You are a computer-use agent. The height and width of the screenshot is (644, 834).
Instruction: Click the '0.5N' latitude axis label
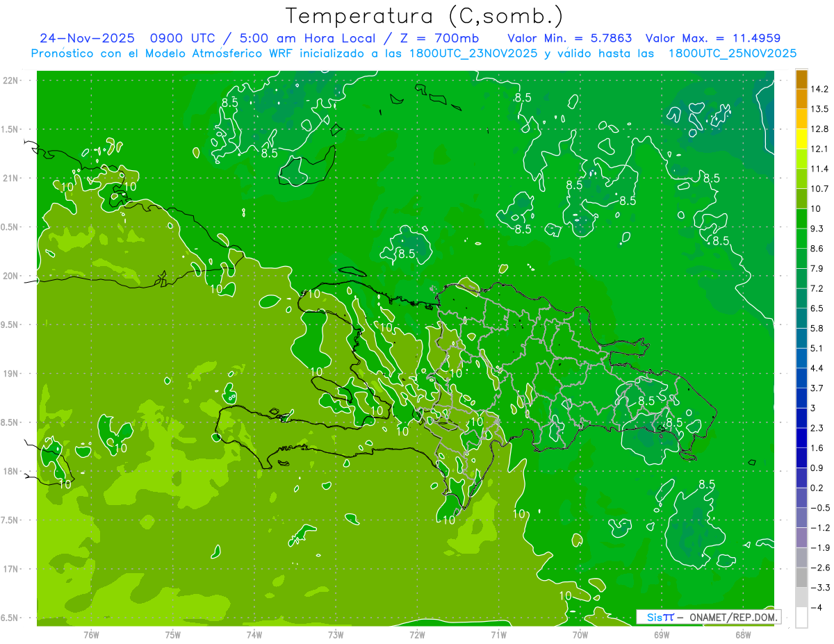tap(10, 227)
